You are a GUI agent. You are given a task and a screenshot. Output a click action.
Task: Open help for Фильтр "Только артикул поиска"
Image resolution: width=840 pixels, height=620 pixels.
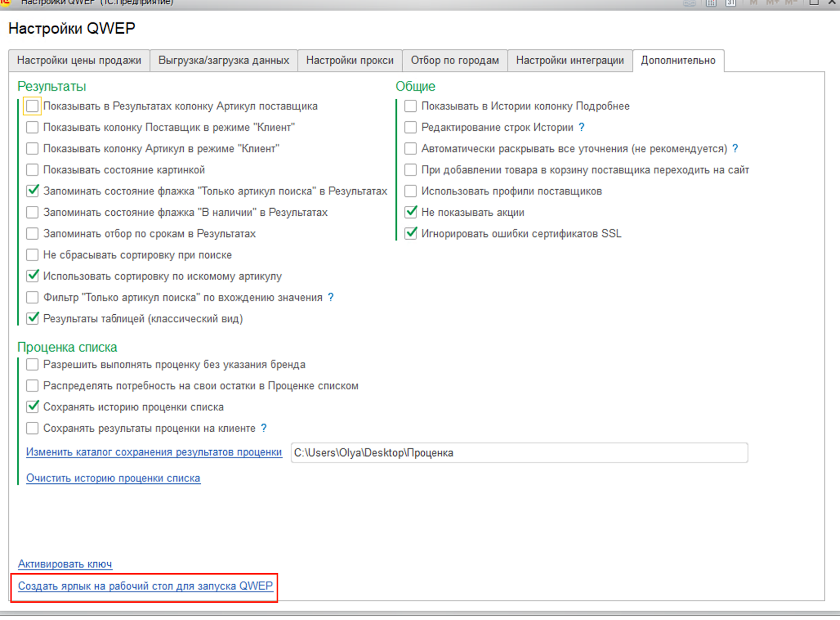coord(331,297)
